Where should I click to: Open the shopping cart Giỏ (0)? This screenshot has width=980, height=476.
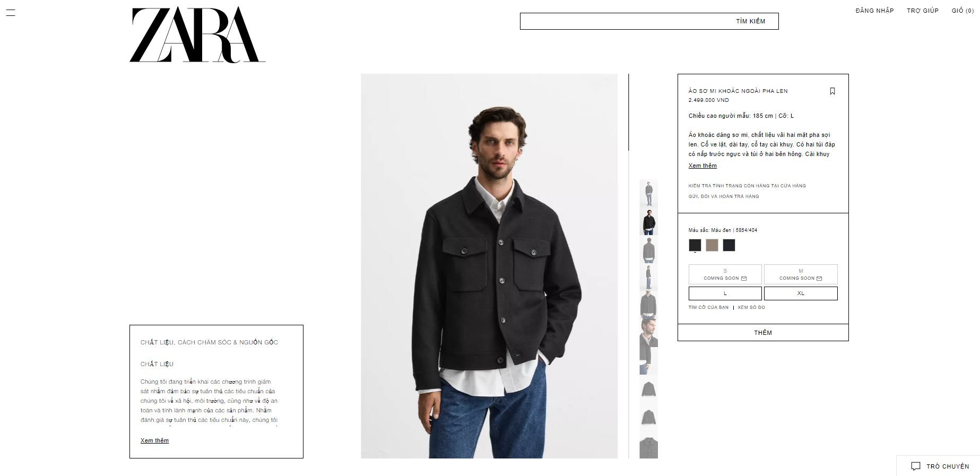click(962, 11)
